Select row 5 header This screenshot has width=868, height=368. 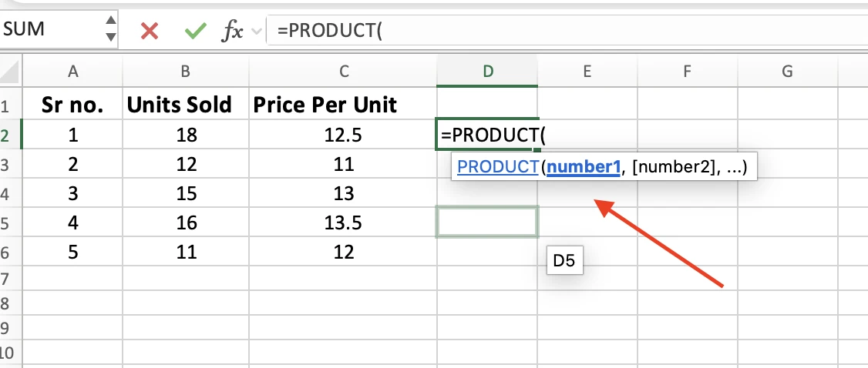point(11,222)
